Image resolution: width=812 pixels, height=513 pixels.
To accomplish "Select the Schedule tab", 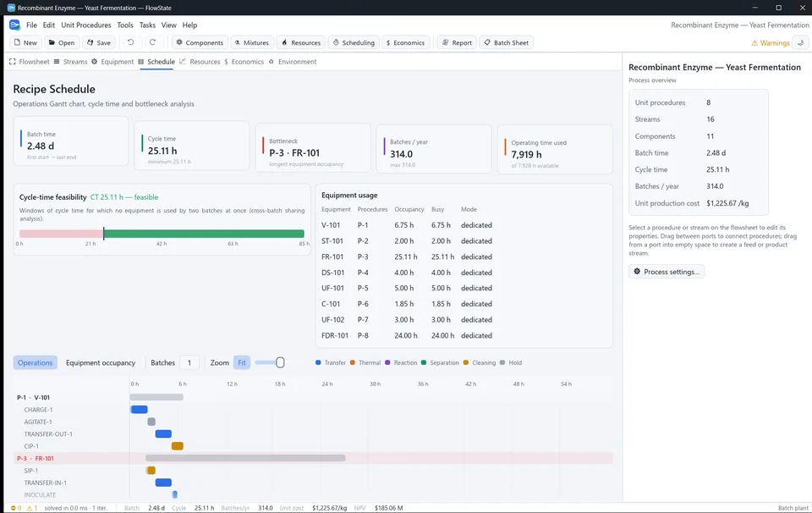I will click(x=156, y=62).
